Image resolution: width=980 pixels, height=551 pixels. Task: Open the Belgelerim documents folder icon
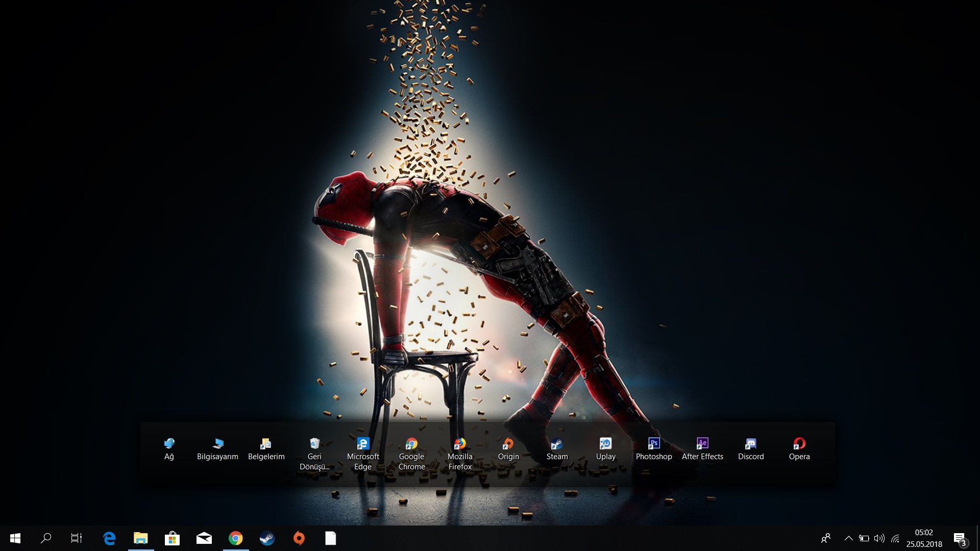pyautogui.click(x=266, y=444)
